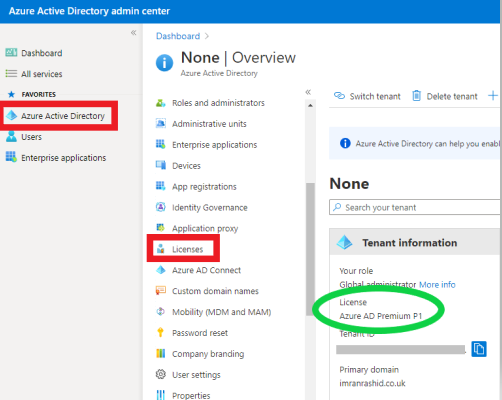Click the breadcrumb chevron after Dashboard
The width and height of the screenshot is (502, 400).
click(207, 36)
